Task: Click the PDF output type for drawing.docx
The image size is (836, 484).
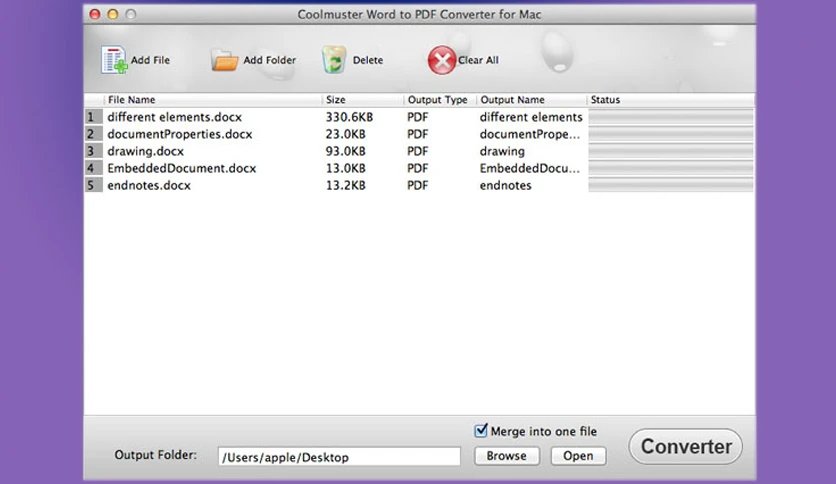Action: coord(417,151)
